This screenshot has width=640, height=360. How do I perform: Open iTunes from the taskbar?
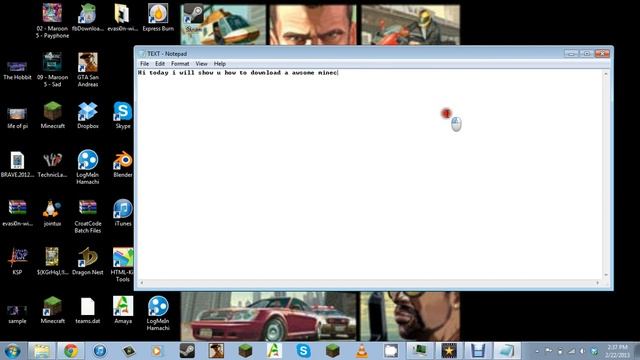click(100, 351)
